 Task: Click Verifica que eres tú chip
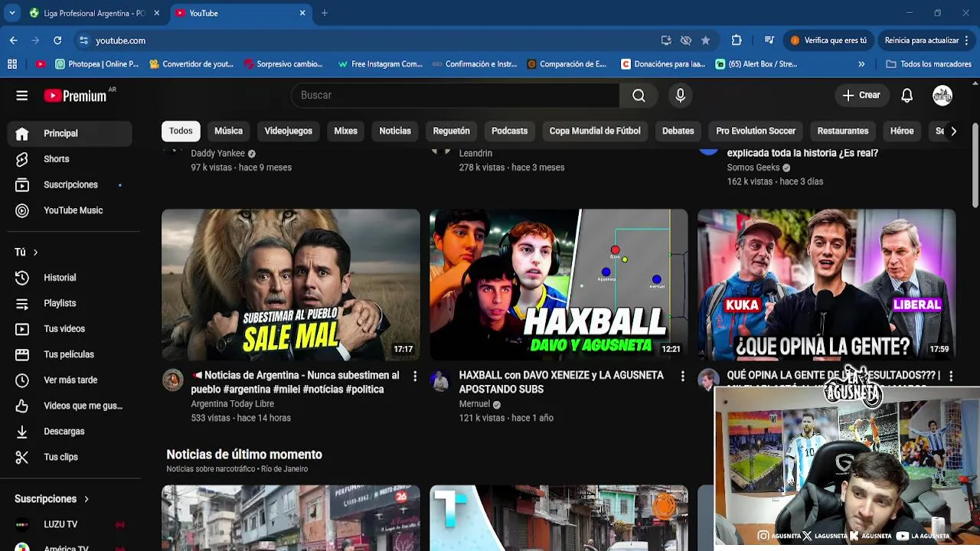(x=829, y=41)
